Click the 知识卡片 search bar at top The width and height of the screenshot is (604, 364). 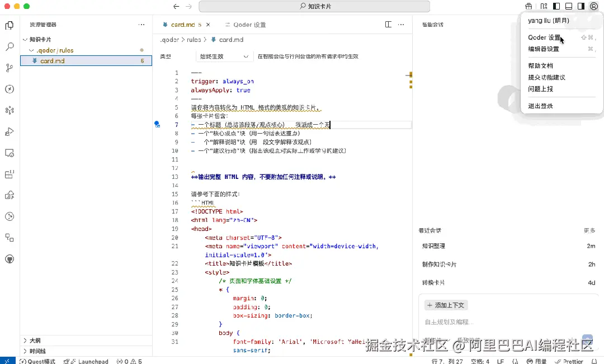click(314, 7)
